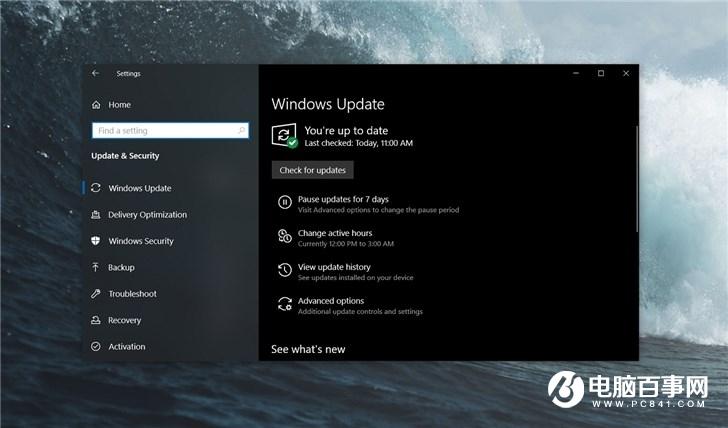The width and height of the screenshot is (728, 428).
Task: Click the active hours clock icon
Action: pos(284,236)
